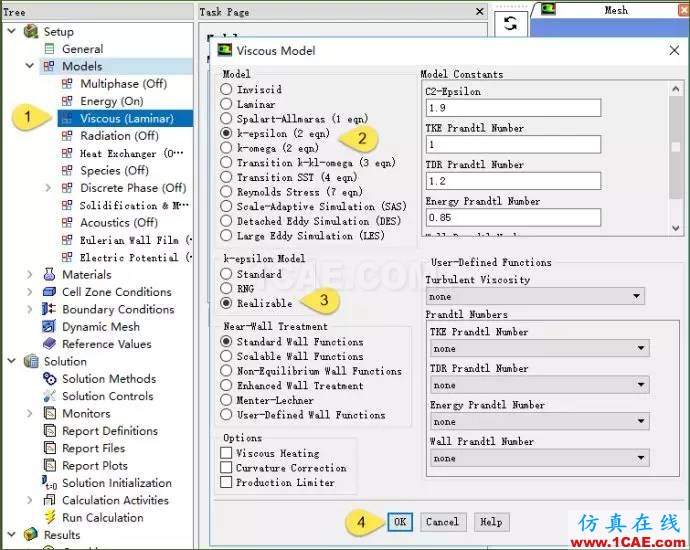The image size is (690, 550).
Task: Close the Task Page panel
Action: pyautogui.click(x=480, y=12)
